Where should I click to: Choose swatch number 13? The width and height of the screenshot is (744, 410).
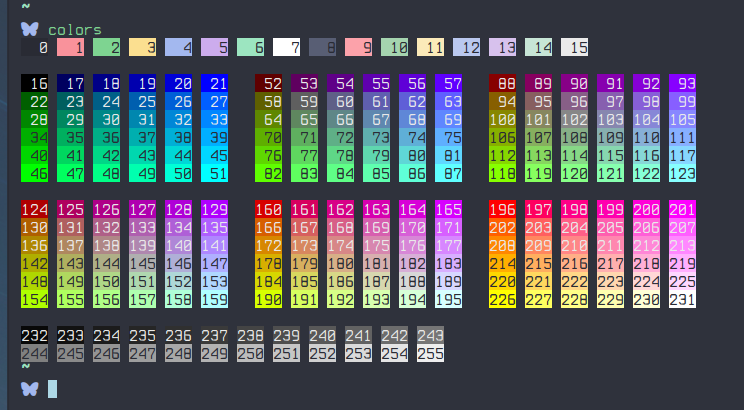502,47
